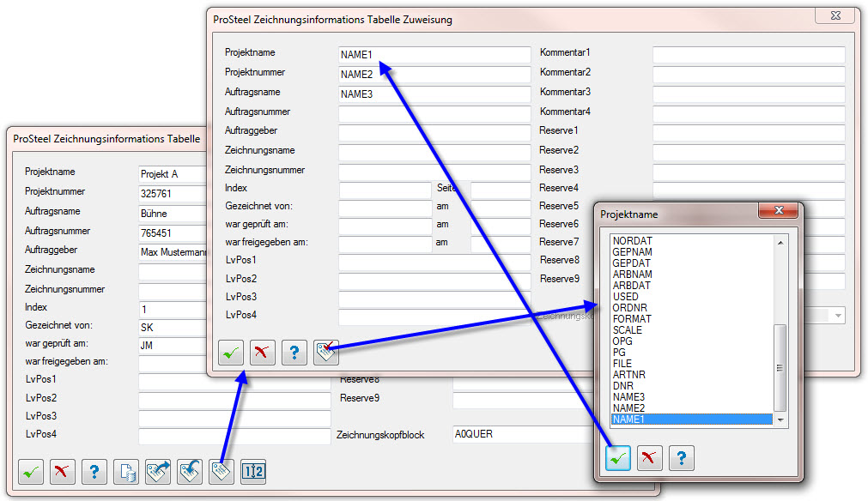Click Projektname field containing NAME1
This screenshot has height=501, width=868.
434,55
